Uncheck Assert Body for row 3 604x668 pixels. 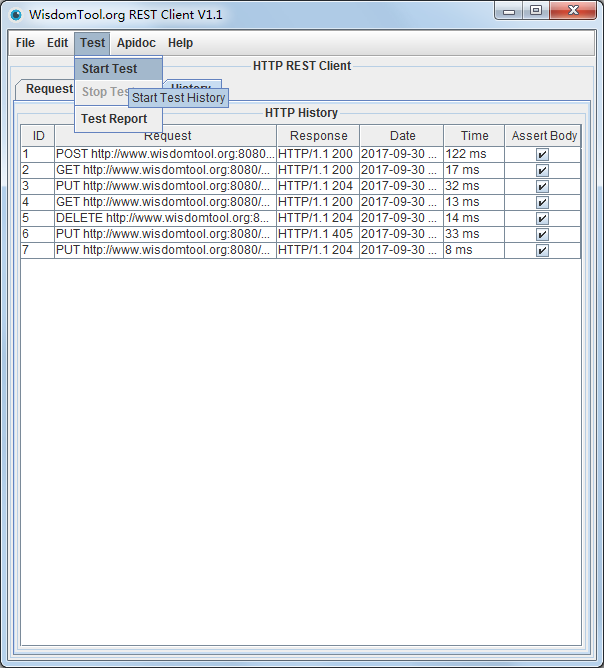542,186
